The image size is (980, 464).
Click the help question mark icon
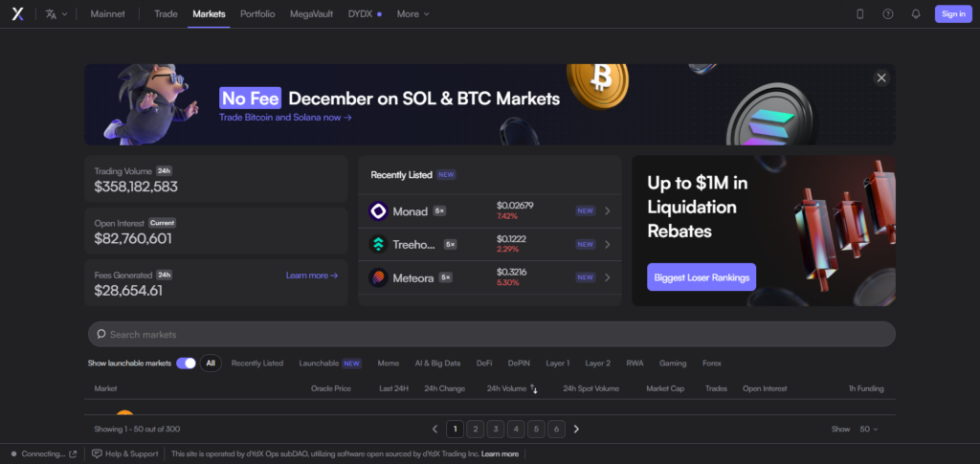(887, 14)
